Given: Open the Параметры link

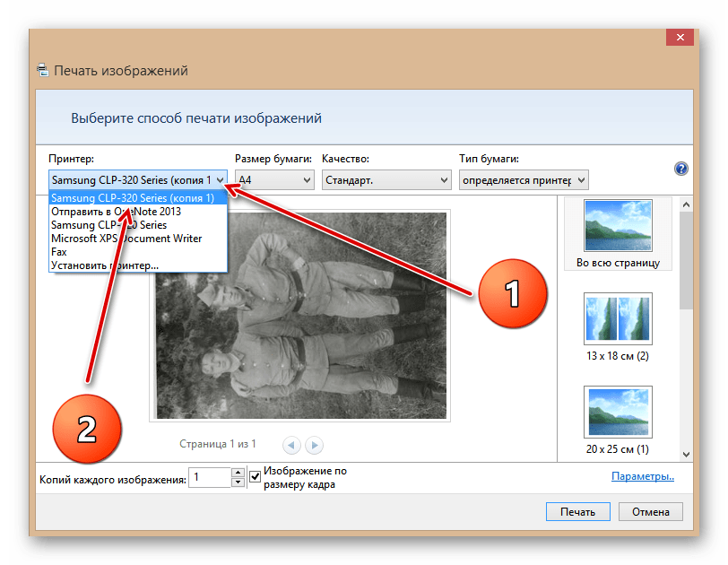Looking at the screenshot, I should click(642, 477).
